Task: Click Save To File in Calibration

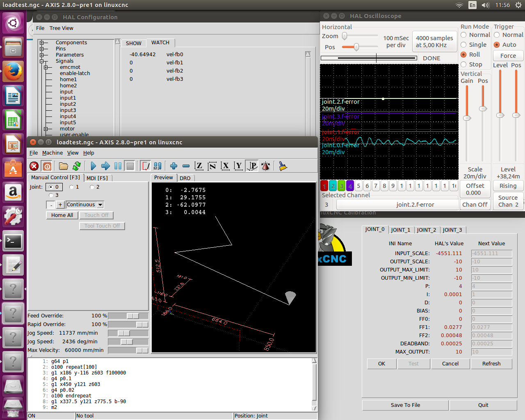Action: coord(405,405)
